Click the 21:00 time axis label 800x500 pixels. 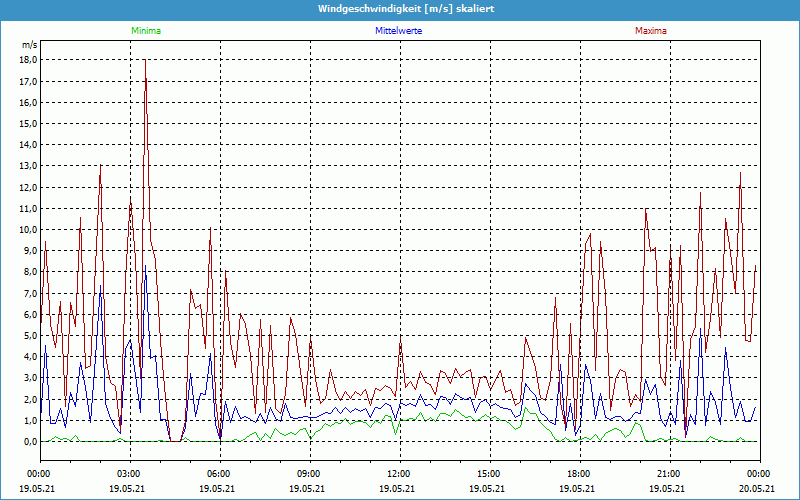point(668,473)
